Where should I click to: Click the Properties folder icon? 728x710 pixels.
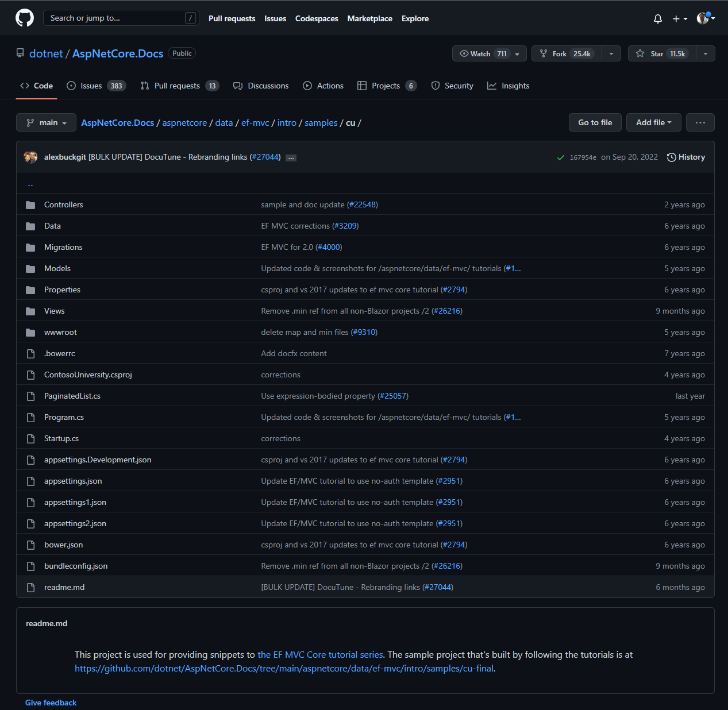[30, 290]
